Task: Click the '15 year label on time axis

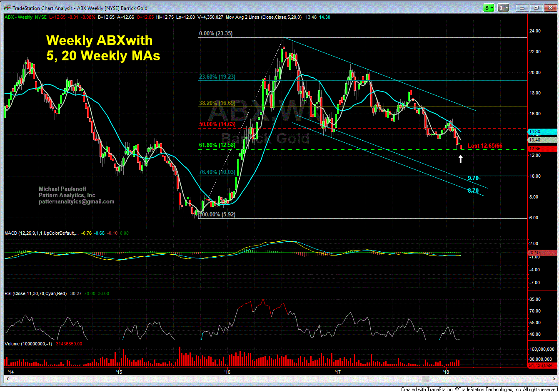Action: click(x=118, y=371)
